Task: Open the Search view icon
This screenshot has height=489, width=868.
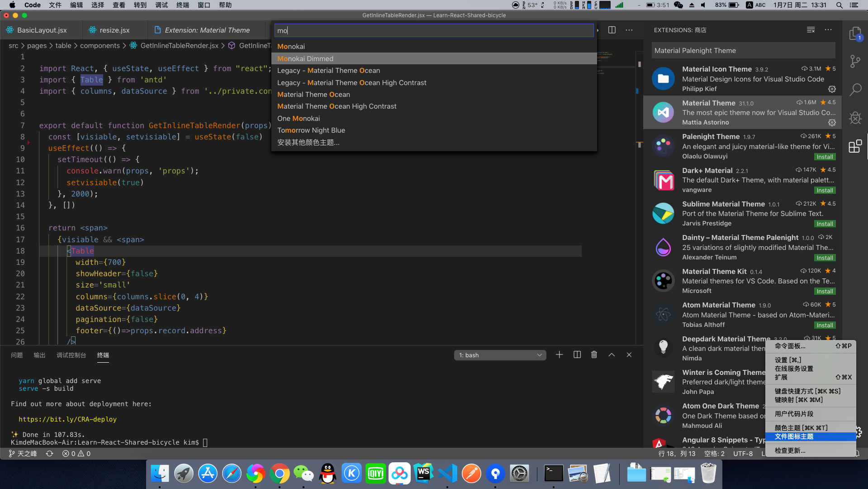Action: point(855,89)
